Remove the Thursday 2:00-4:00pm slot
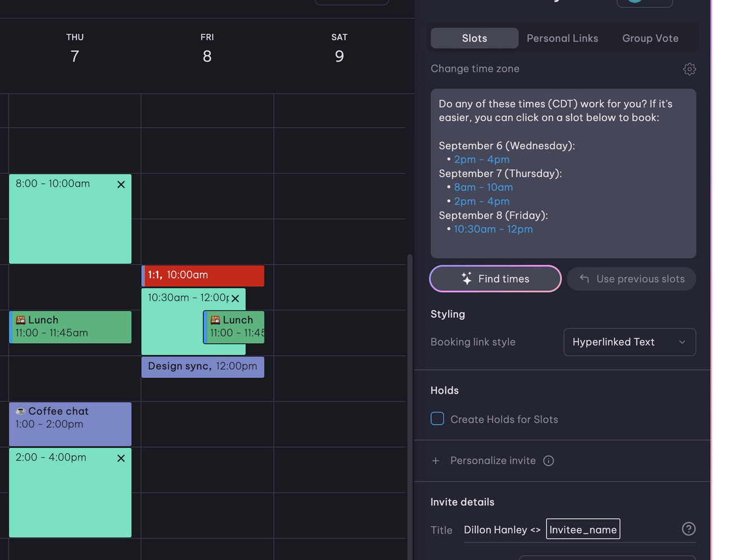 (121, 458)
